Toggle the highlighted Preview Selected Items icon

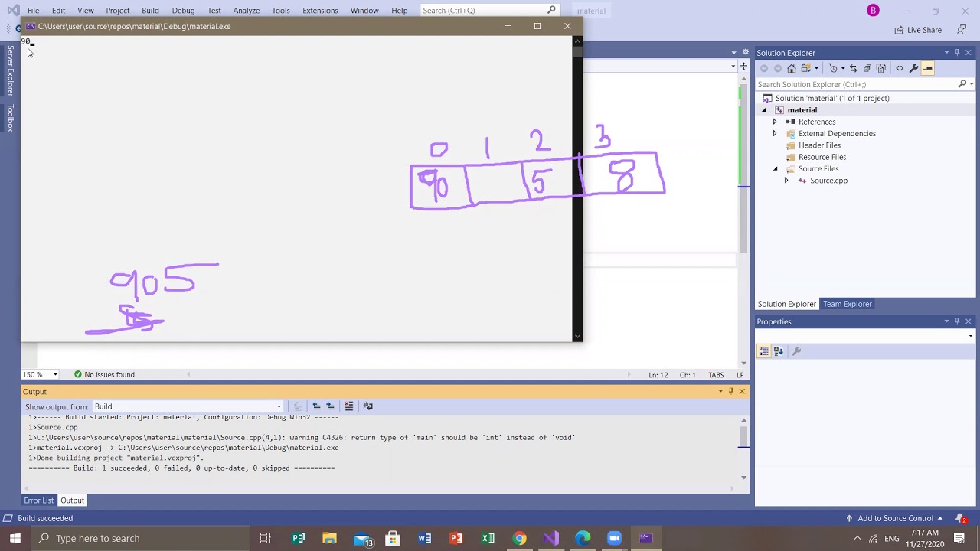(x=927, y=68)
